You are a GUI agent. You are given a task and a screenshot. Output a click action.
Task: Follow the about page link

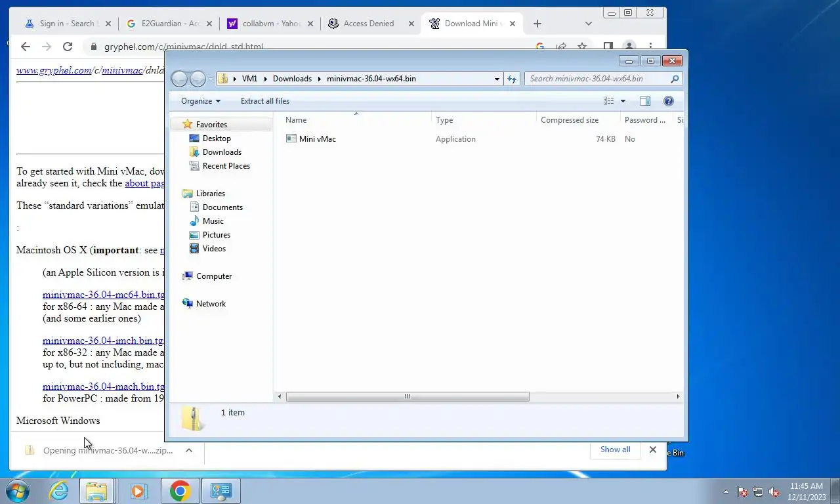click(144, 183)
